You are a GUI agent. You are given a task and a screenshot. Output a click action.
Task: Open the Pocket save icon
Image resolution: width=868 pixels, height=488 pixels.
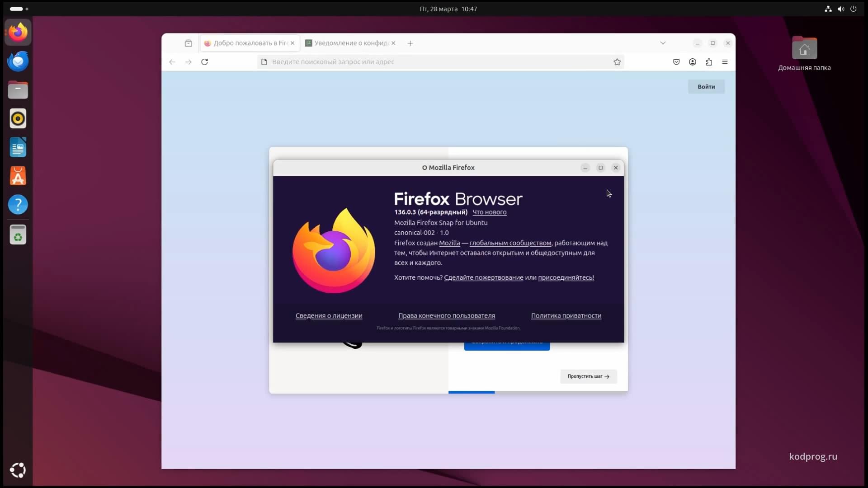click(x=676, y=62)
